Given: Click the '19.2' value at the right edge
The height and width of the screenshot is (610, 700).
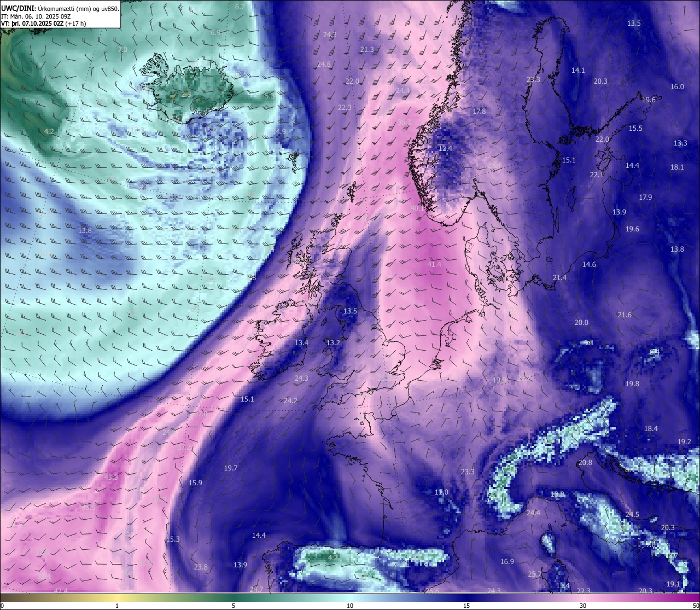Looking at the screenshot, I should 684,442.
